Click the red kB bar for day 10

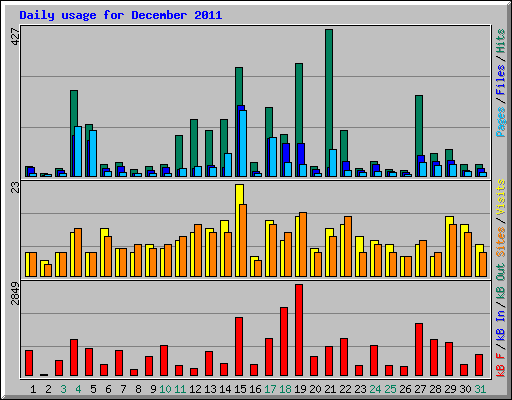coord(164,361)
